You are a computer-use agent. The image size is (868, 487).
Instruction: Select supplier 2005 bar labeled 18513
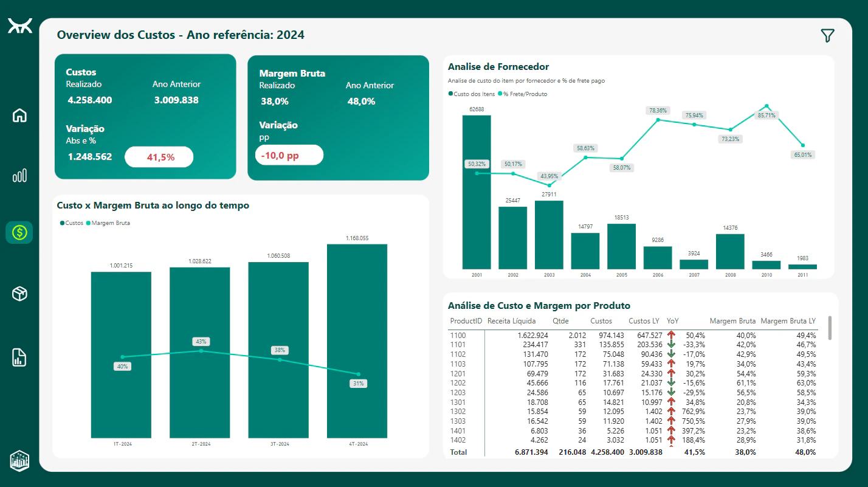(621, 246)
